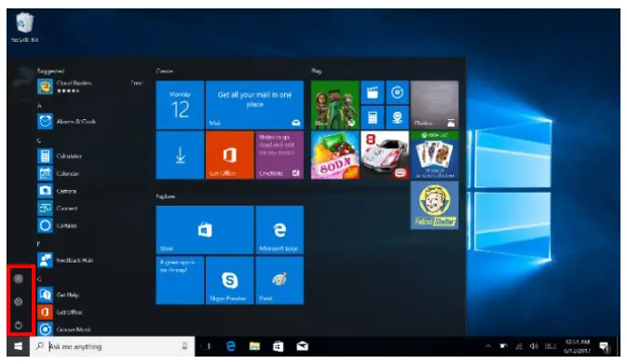Open the Monday 12 calendar tile
The image size is (627, 364).
click(180, 105)
